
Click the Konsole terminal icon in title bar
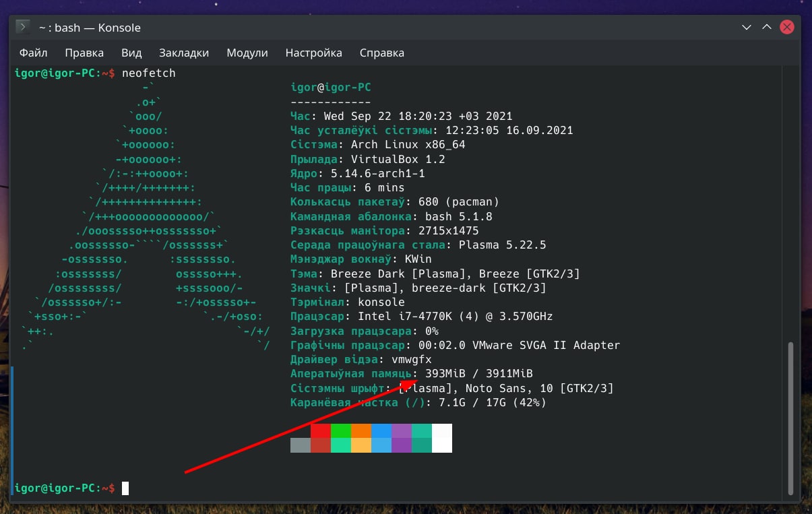(23, 27)
